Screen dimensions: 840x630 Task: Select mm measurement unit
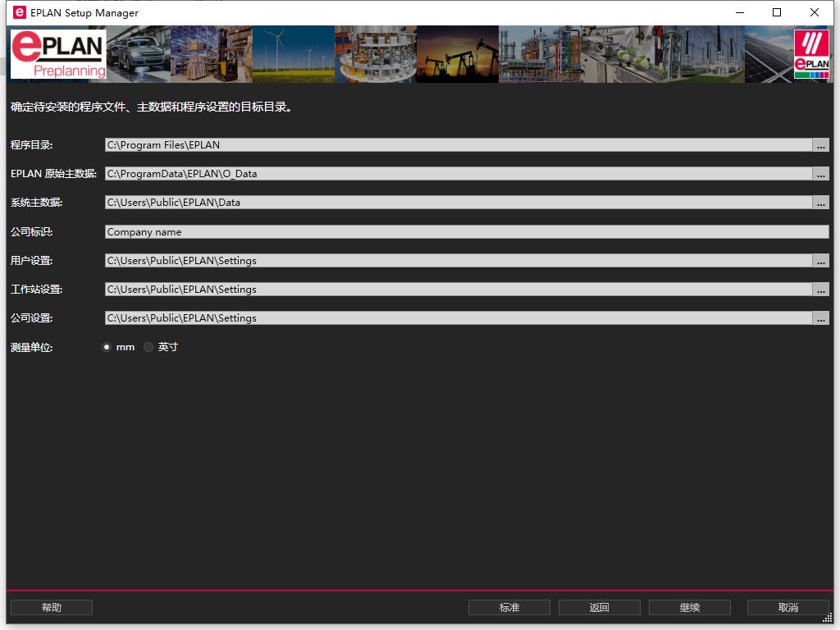click(107, 347)
